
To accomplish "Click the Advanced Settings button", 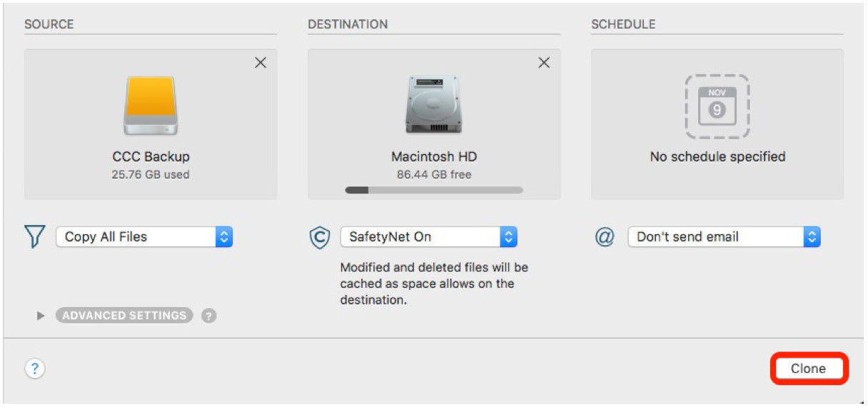I will [x=124, y=315].
